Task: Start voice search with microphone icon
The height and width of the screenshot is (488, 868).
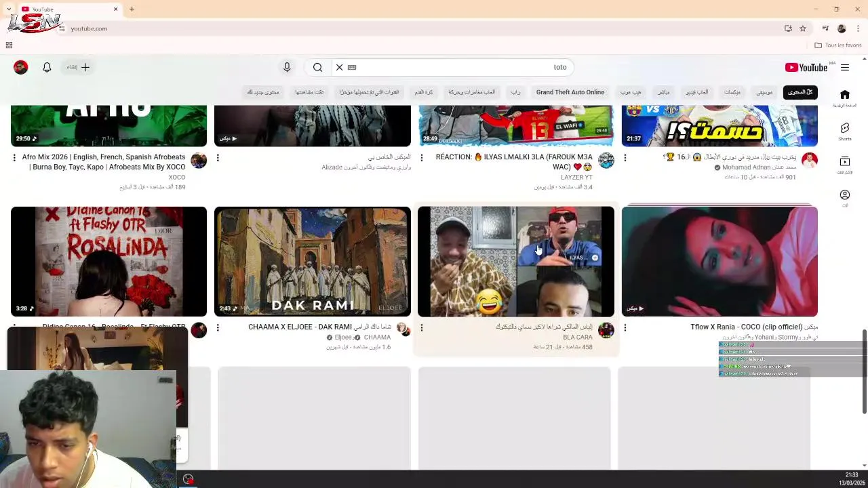Action: [x=287, y=67]
